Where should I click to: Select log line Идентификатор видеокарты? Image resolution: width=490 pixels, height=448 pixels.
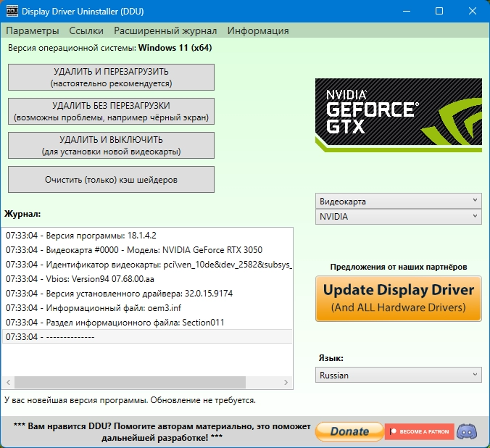(147, 265)
